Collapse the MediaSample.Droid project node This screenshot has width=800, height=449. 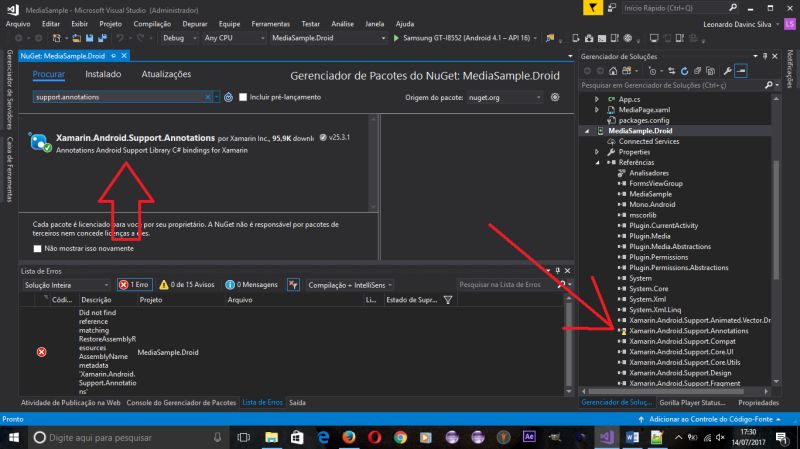(x=587, y=131)
